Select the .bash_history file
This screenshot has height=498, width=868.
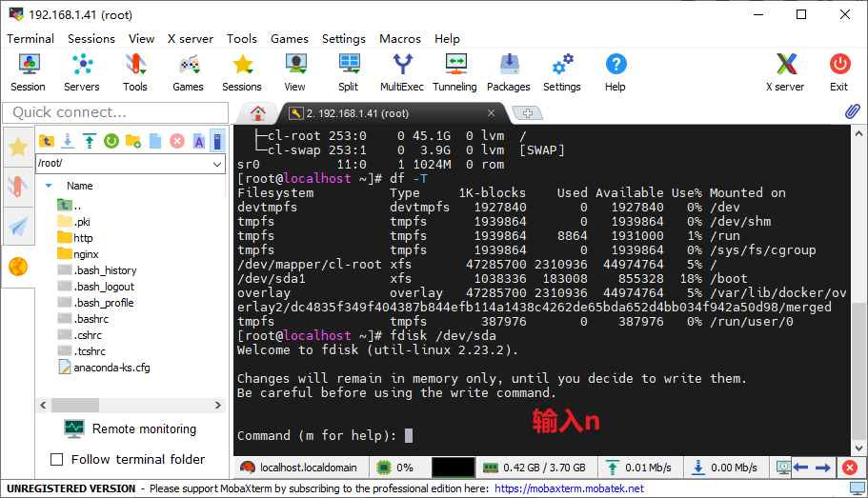click(x=97, y=270)
